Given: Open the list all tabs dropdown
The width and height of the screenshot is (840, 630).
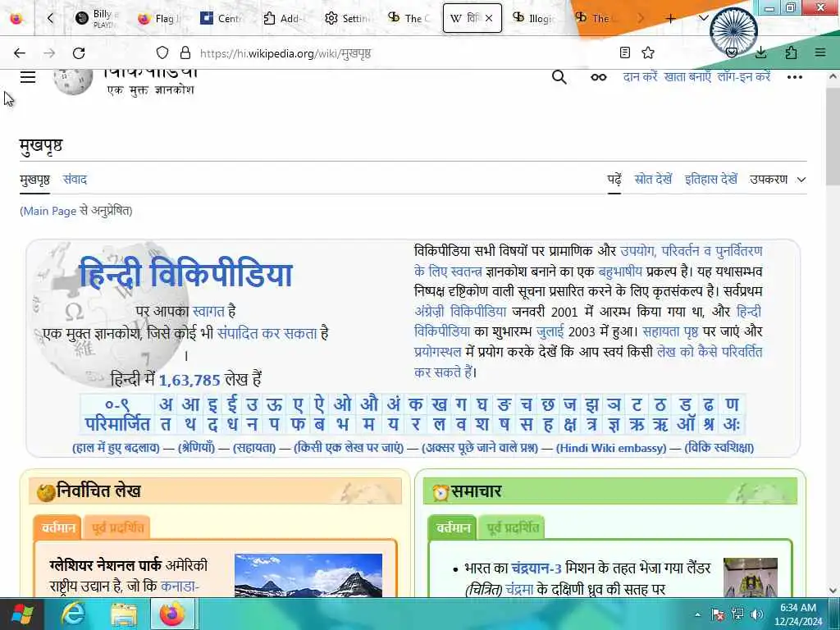Looking at the screenshot, I should click(704, 18).
